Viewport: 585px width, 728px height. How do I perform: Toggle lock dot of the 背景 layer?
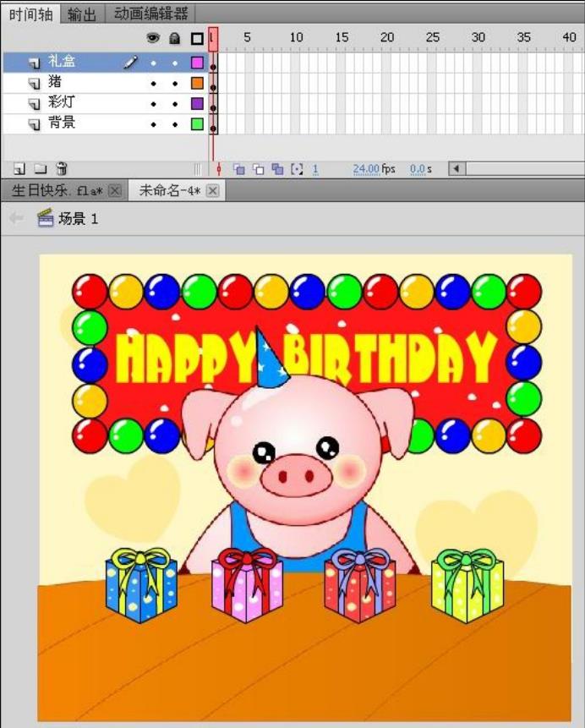(x=175, y=125)
